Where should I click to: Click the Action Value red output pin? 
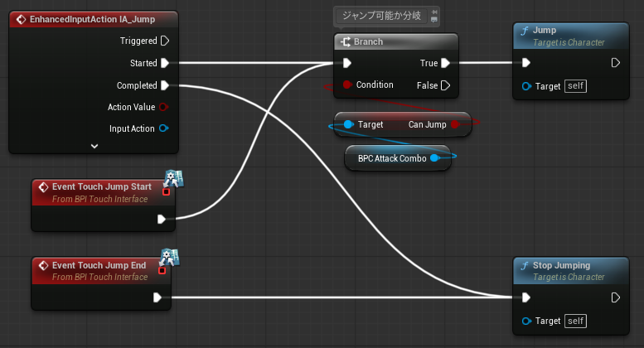pos(163,107)
